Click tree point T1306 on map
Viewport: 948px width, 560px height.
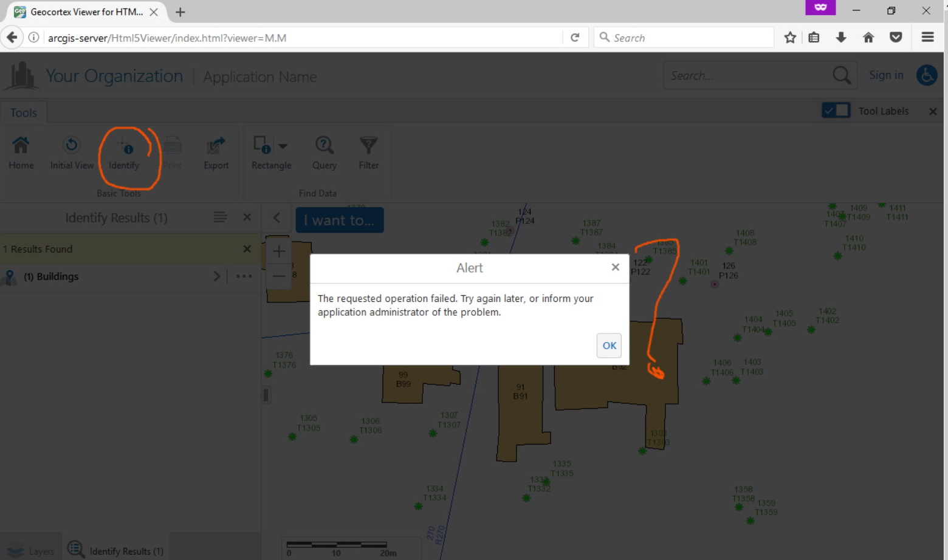pos(354,439)
